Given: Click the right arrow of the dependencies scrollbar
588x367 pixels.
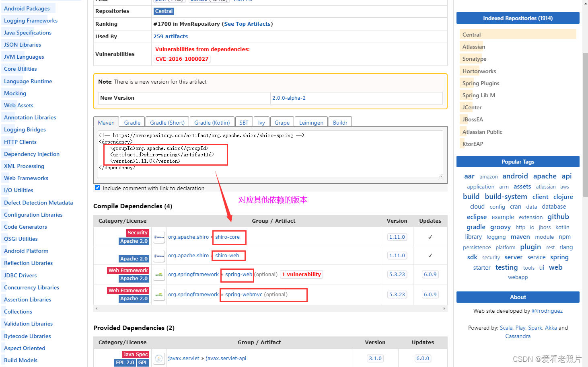Looking at the screenshot, I should tap(444, 308).
